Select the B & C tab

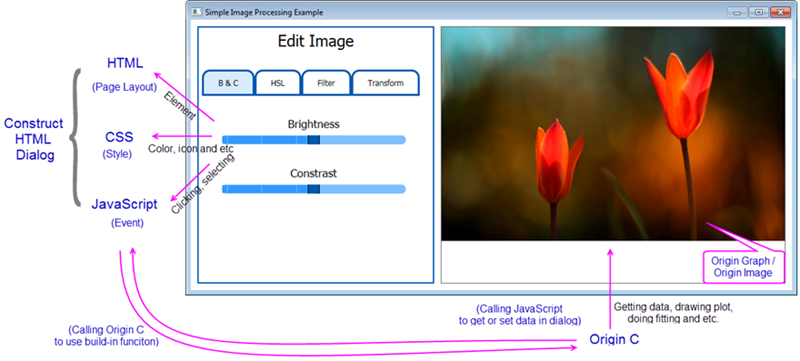[x=229, y=83]
